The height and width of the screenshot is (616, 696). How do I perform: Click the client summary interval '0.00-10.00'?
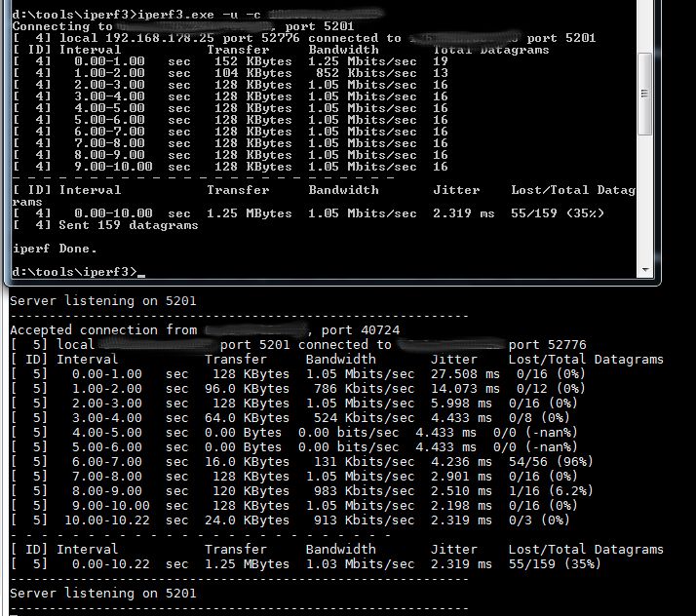tap(113, 213)
